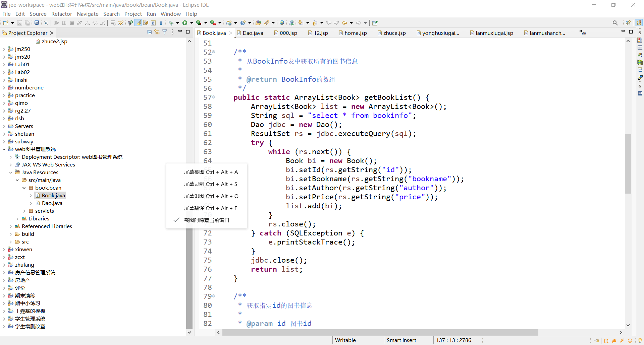
Task: Click the Open Web Browser globe icon
Action: click(282, 23)
